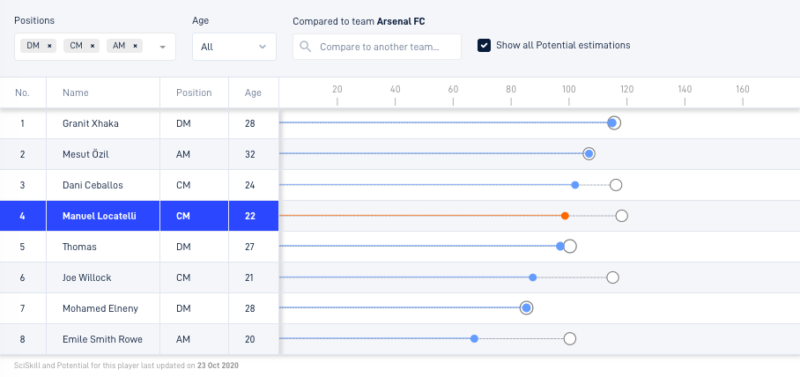Click Emile Smith Rowe's blue skill dot
Screen dimensions: 800x377
(474, 339)
